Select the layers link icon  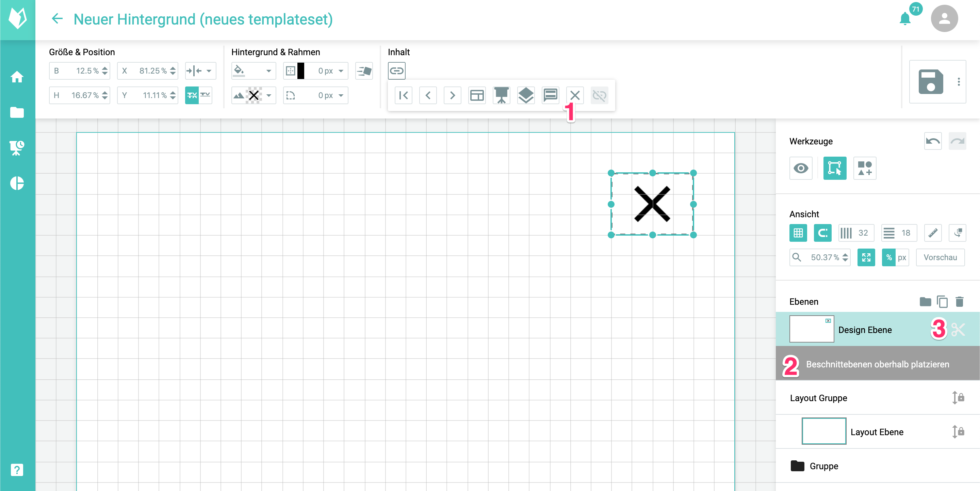pos(526,95)
